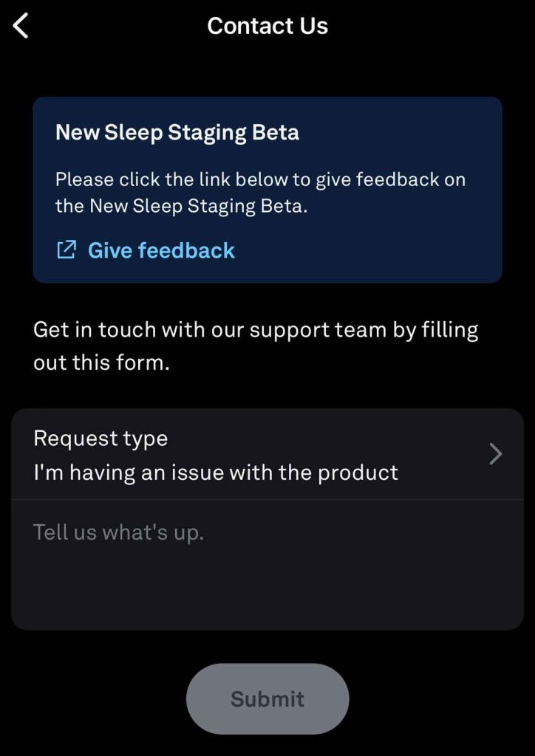535x756 pixels.
Task: Change the "I'm having an issue" selection
Action: 216,472
